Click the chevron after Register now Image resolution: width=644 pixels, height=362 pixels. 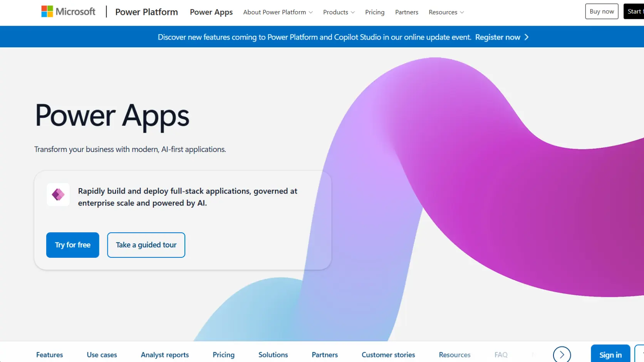[527, 37]
